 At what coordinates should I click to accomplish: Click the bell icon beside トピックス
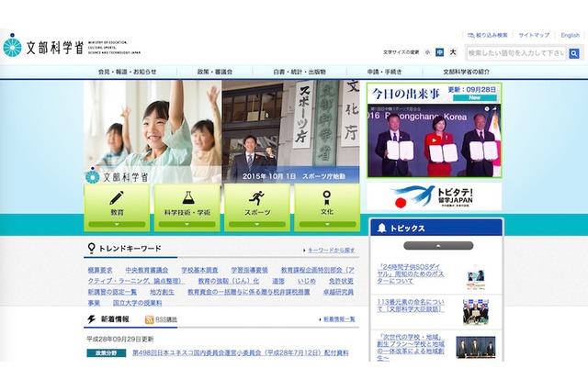point(381,228)
